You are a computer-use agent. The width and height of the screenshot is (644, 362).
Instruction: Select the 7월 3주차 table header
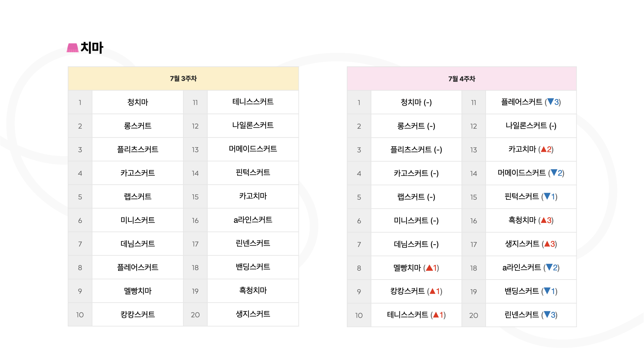click(183, 78)
